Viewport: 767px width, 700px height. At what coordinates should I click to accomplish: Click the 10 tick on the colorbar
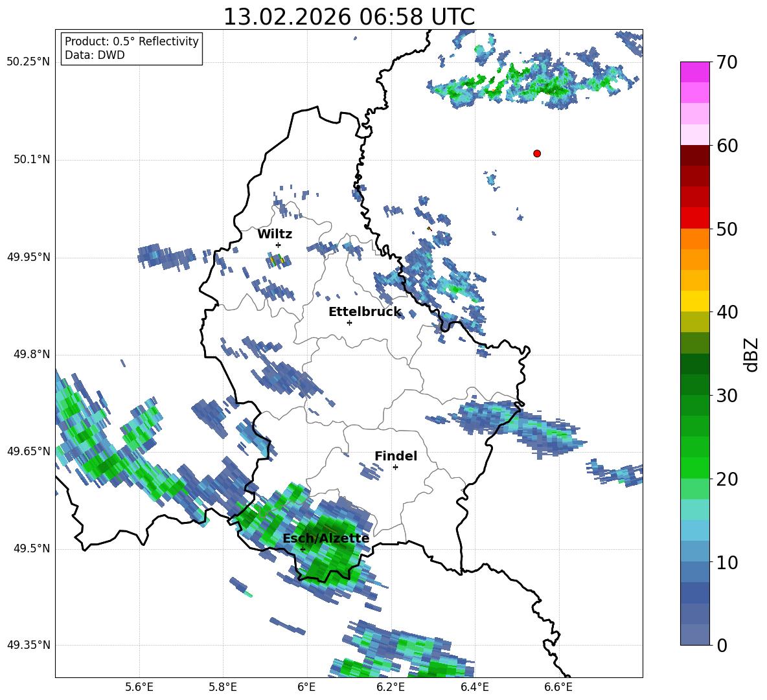click(x=727, y=563)
